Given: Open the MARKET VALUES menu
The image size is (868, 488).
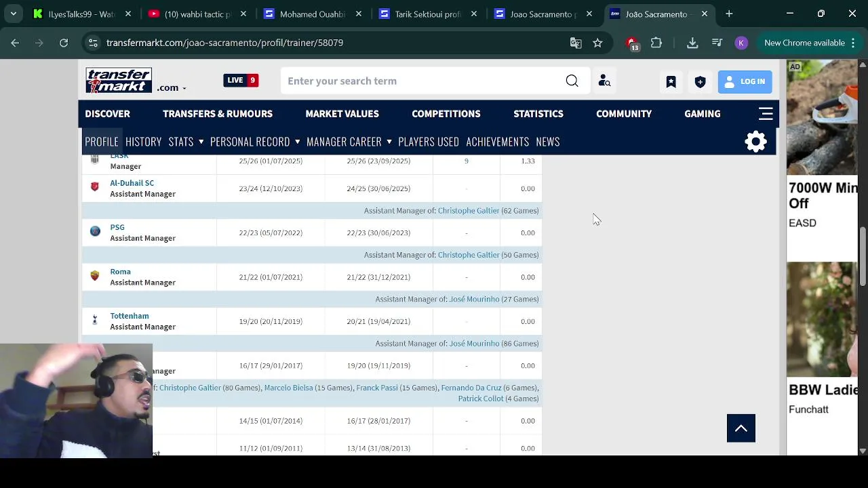Looking at the screenshot, I should pos(342,114).
